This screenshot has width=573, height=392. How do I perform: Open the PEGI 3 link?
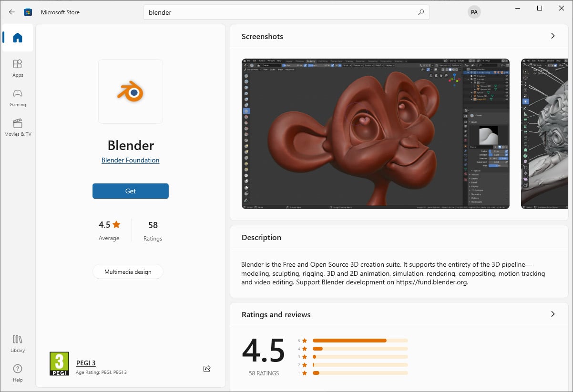[x=86, y=363]
